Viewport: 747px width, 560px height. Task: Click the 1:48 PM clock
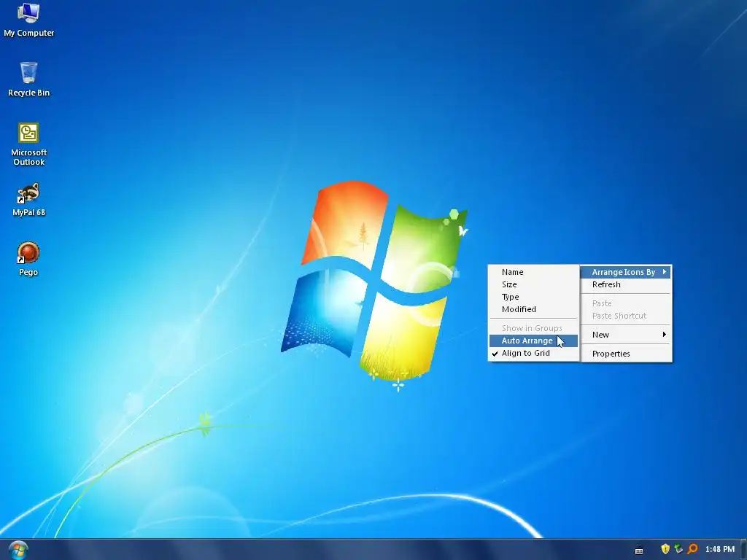[720, 549]
